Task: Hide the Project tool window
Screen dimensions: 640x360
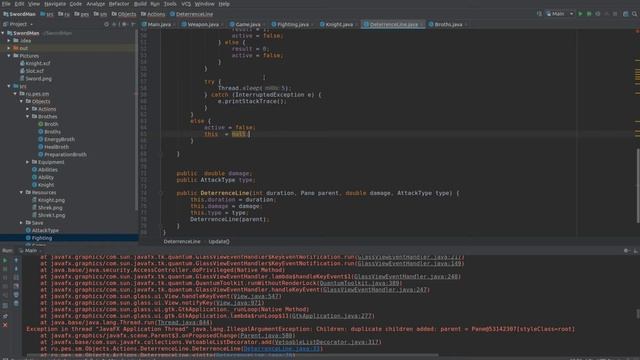Action: coord(133,24)
